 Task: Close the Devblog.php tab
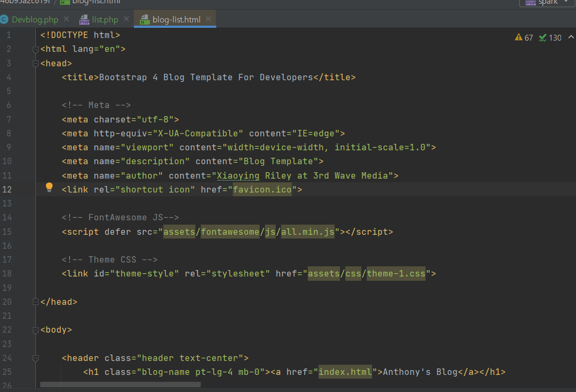tap(66, 19)
